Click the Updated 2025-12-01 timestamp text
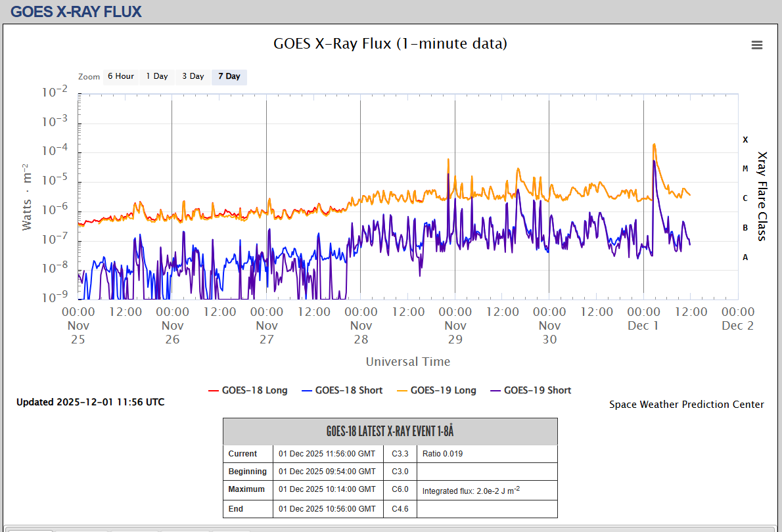Viewport: 782px width, 532px height. click(91, 402)
